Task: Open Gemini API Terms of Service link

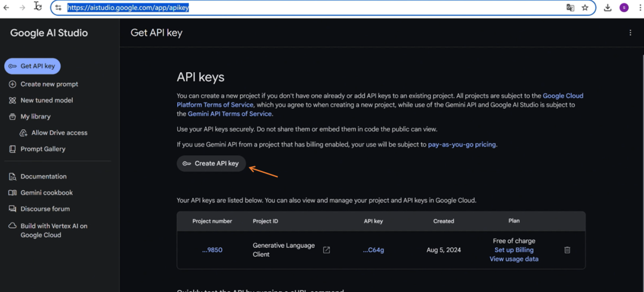Action: pyautogui.click(x=230, y=114)
